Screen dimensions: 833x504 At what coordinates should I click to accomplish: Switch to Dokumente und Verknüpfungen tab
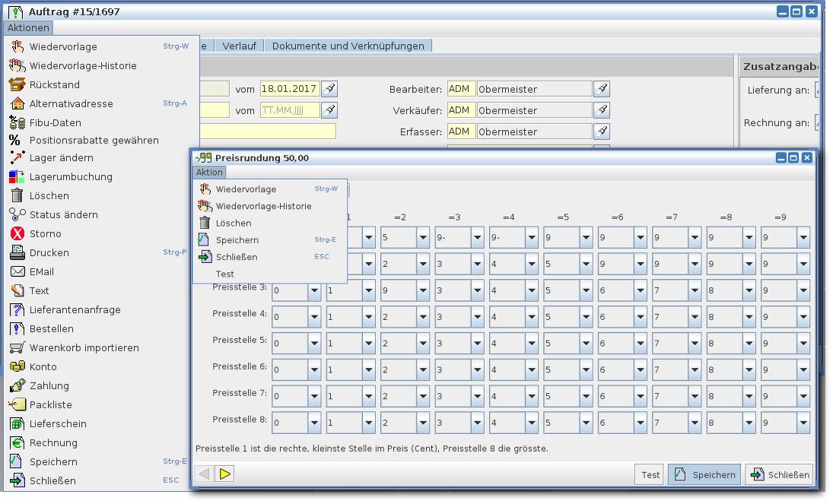point(348,46)
